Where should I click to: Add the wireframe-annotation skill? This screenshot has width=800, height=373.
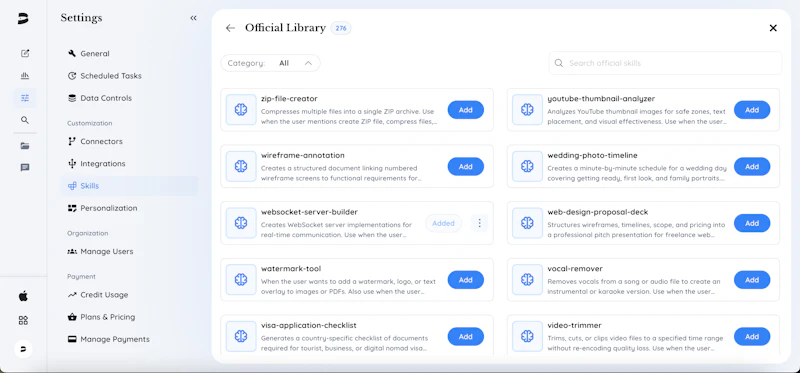point(465,166)
